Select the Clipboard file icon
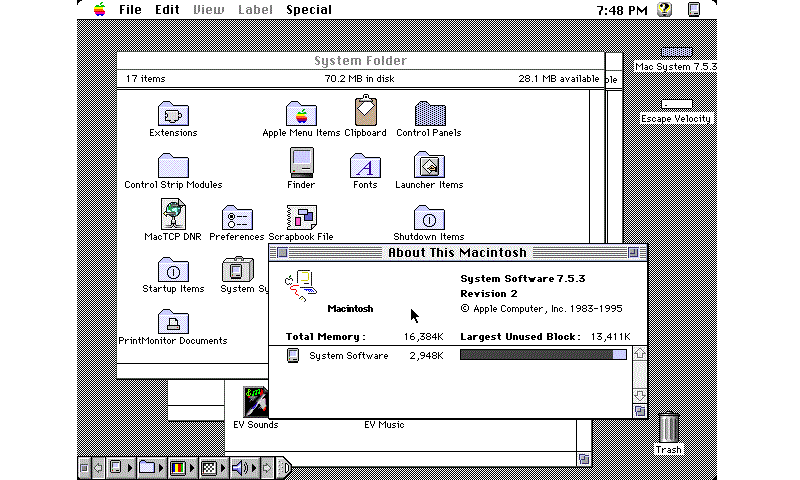Viewport: 800px width, 480px height. [x=365, y=111]
